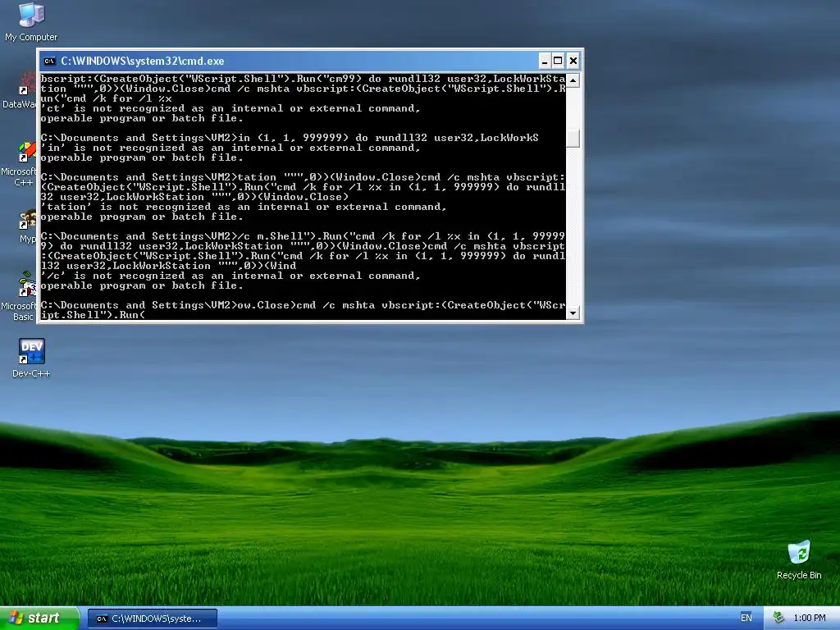Select the monkey-icon desktop shortcut behind cmd window
This screenshot has width=840, height=630.
pos(25,225)
